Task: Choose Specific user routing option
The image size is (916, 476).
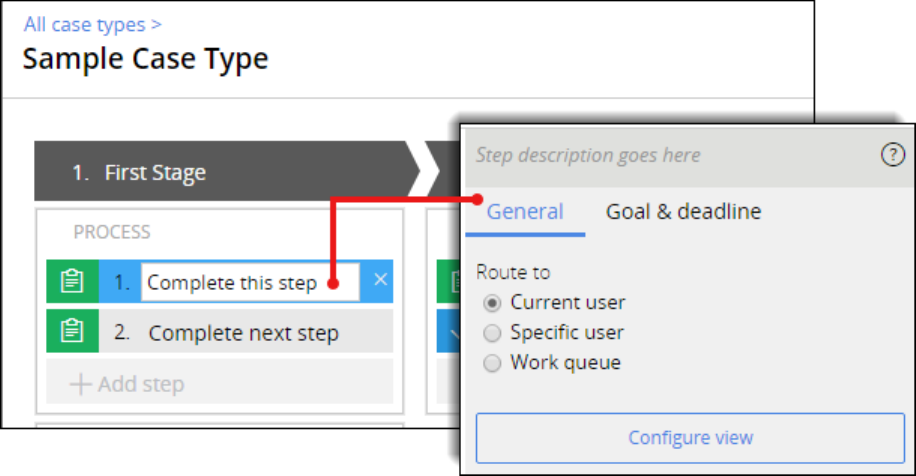Action: click(x=492, y=333)
